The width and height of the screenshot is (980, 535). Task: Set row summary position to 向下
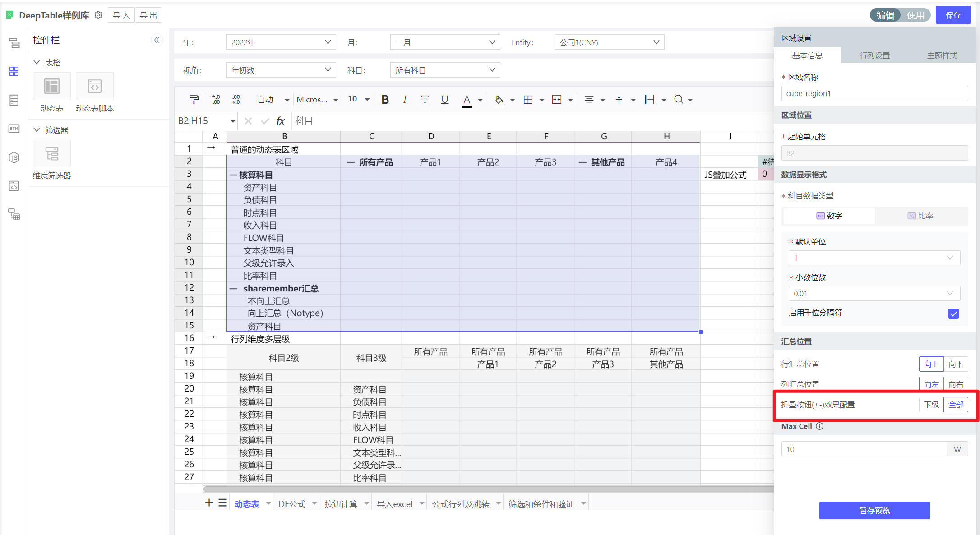(956, 364)
